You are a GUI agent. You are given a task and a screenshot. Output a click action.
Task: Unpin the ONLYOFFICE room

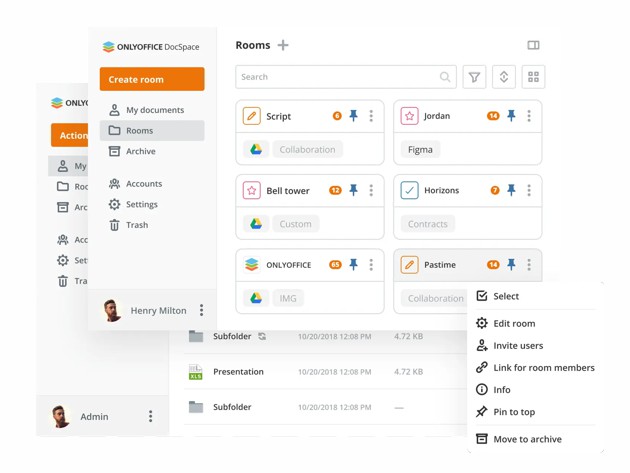coord(354,264)
